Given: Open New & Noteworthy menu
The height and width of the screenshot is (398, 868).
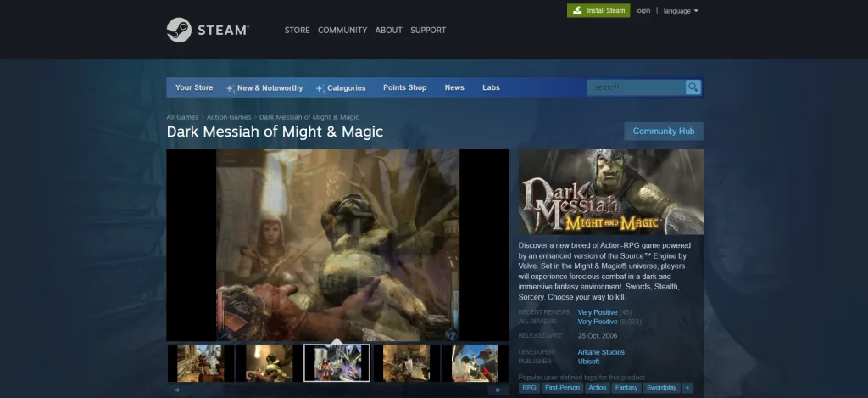Looking at the screenshot, I should [x=270, y=87].
